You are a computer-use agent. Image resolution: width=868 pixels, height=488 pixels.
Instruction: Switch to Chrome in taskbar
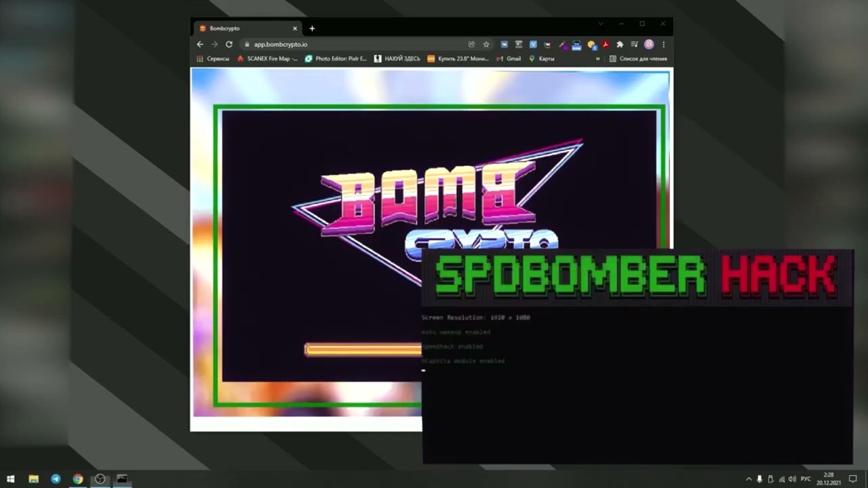click(78, 479)
